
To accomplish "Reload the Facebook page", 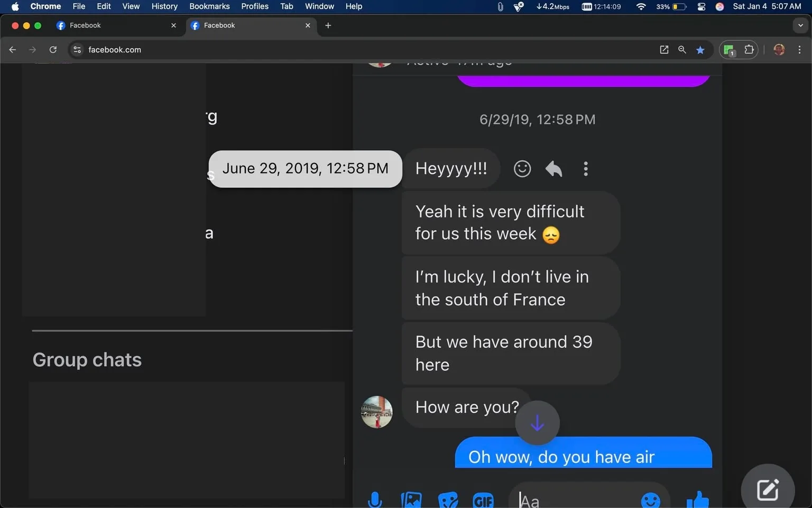I will click(x=53, y=50).
